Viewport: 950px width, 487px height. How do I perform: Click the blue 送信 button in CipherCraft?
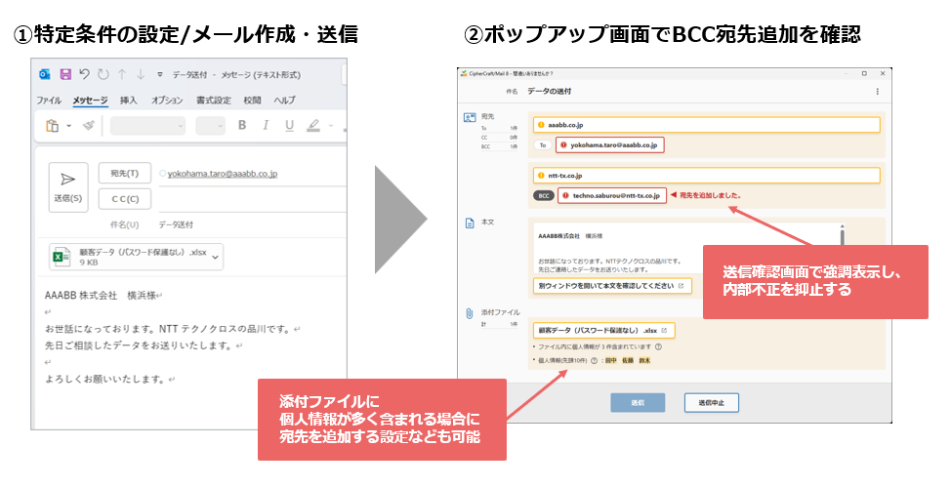pos(637,403)
